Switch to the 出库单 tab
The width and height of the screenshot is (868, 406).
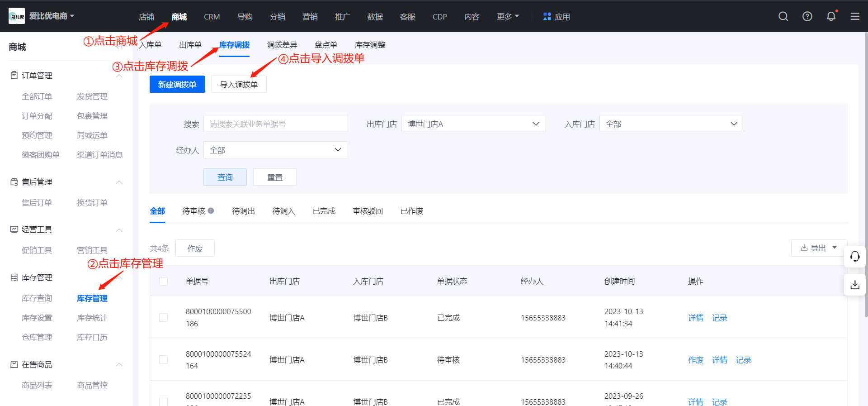coord(190,45)
